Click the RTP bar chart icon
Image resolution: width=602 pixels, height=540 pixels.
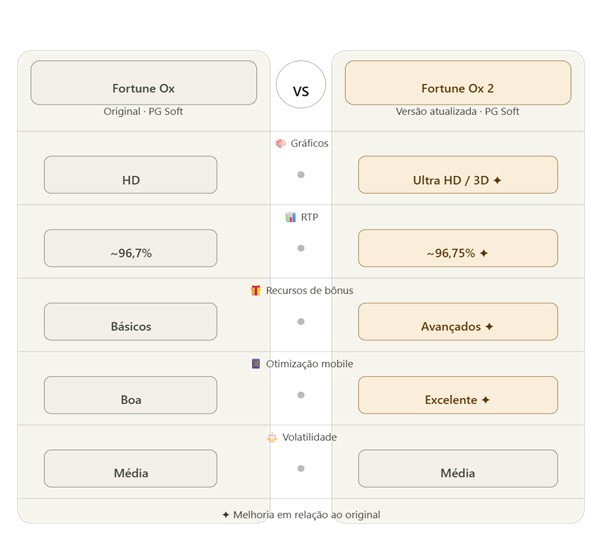point(290,217)
